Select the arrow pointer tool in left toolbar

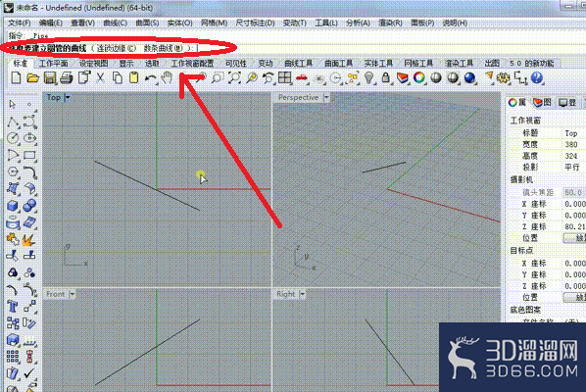(13, 104)
